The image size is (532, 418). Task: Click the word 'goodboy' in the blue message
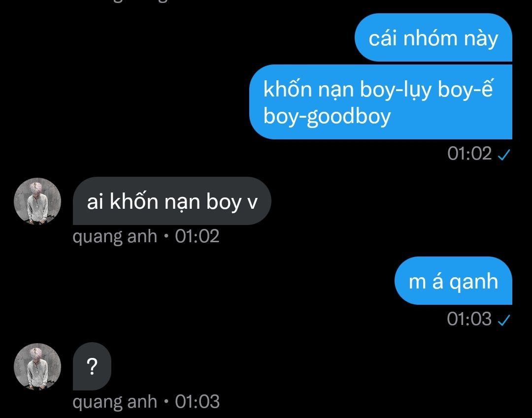(x=349, y=117)
